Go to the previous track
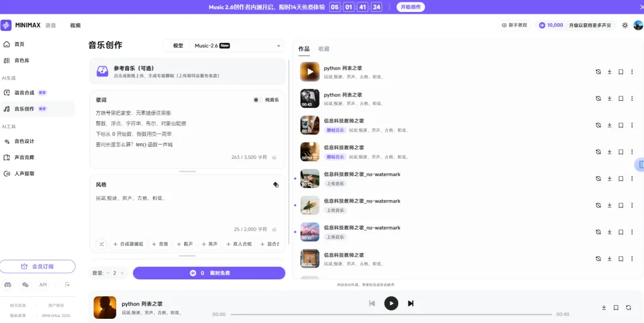The height and width of the screenshot is (323, 644). pos(372,303)
